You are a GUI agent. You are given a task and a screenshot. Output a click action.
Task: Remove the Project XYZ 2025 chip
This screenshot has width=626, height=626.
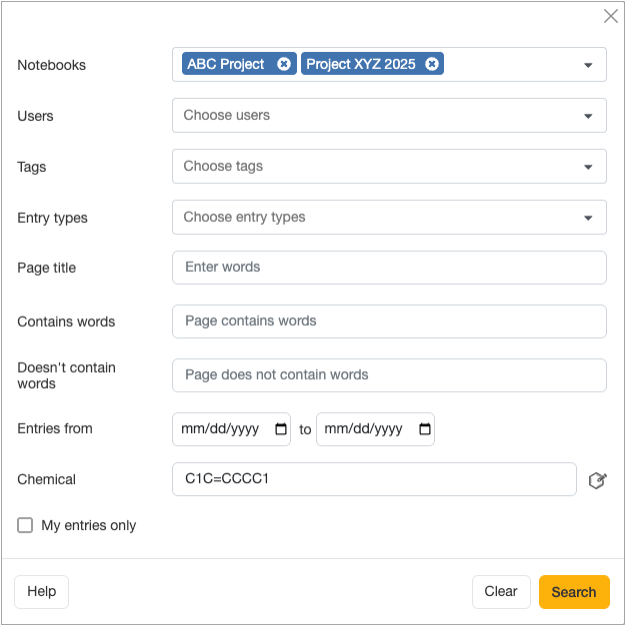[x=432, y=64]
